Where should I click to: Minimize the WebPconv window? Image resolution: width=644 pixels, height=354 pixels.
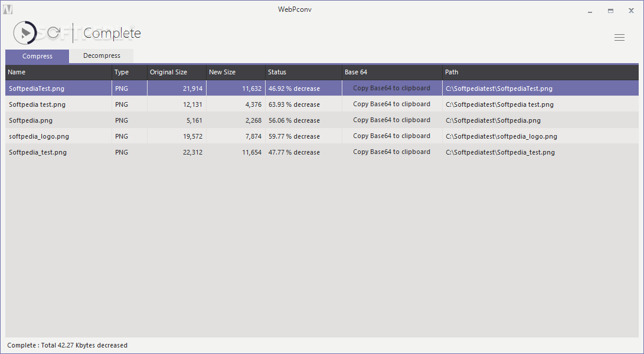[590, 11]
